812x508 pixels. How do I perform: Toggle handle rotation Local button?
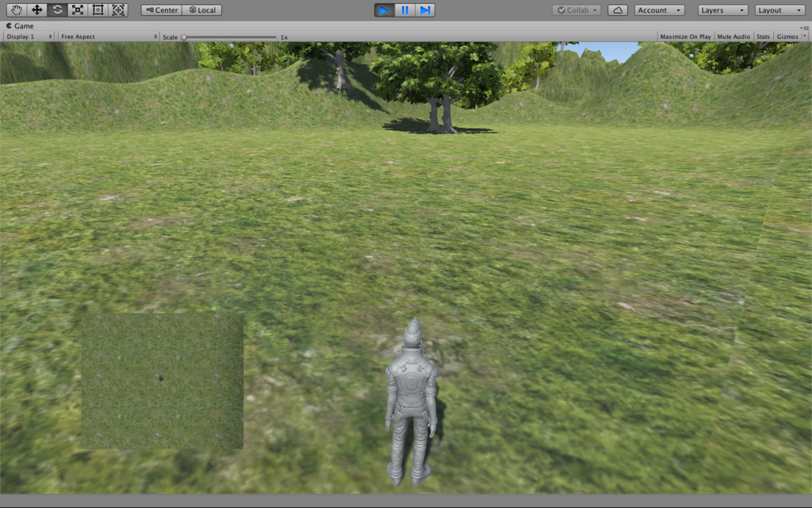[202, 10]
